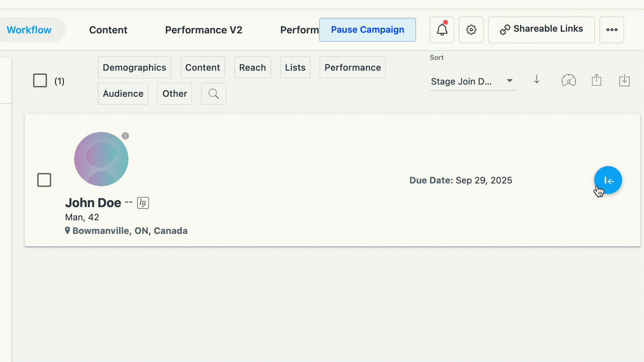This screenshot has height=362, width=644.
Task: Expand the Audience filter
Action: (x=123, y=94)
